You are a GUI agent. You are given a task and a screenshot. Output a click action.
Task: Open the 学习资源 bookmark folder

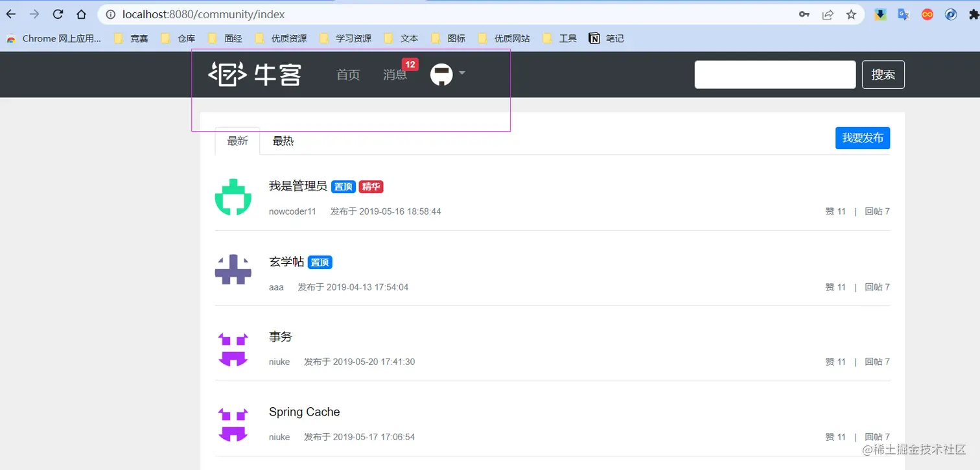pyautogui.click(x=345, y=38)
